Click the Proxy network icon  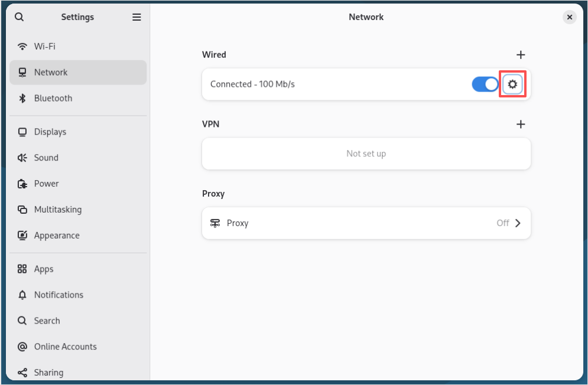click(x=215, y=223)
